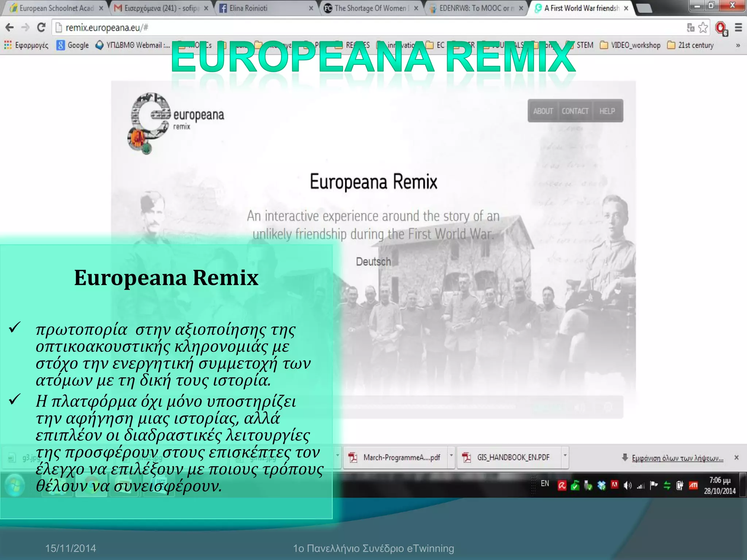Open the Εφαρμογές apps shortcut
Image resolution: width=747 pixels, height=560 pixels.
pos(26,45)
